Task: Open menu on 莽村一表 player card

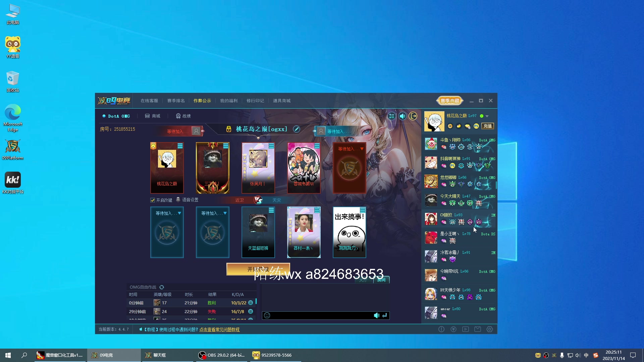Action: coord(317,210)
